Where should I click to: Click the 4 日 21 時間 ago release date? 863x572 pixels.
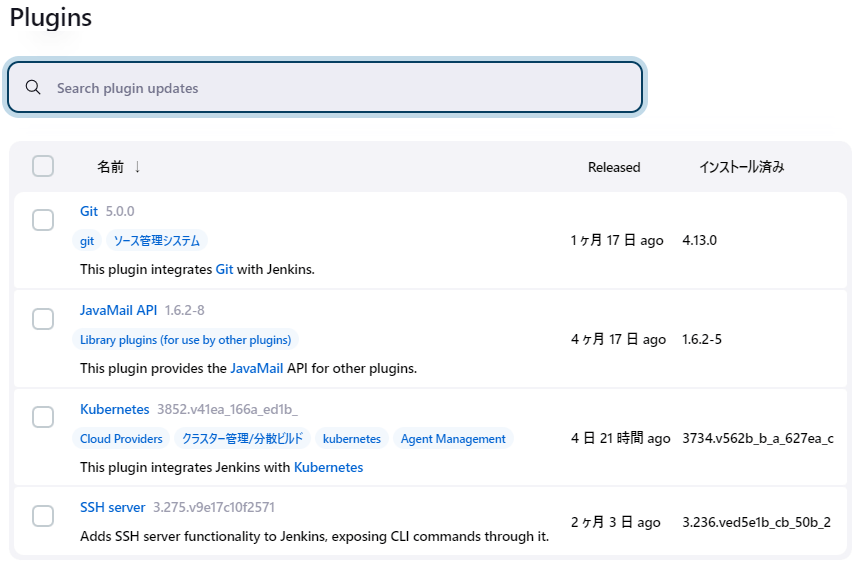[620, 439]
